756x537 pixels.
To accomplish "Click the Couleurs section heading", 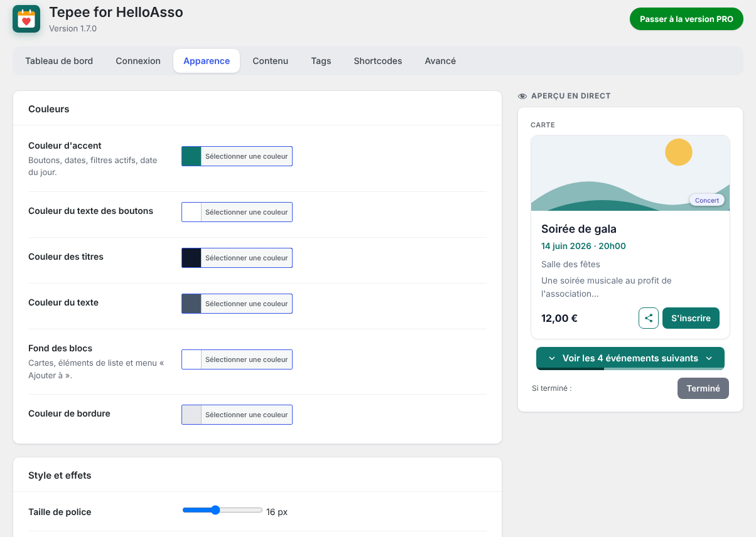I will pos(49,109).
